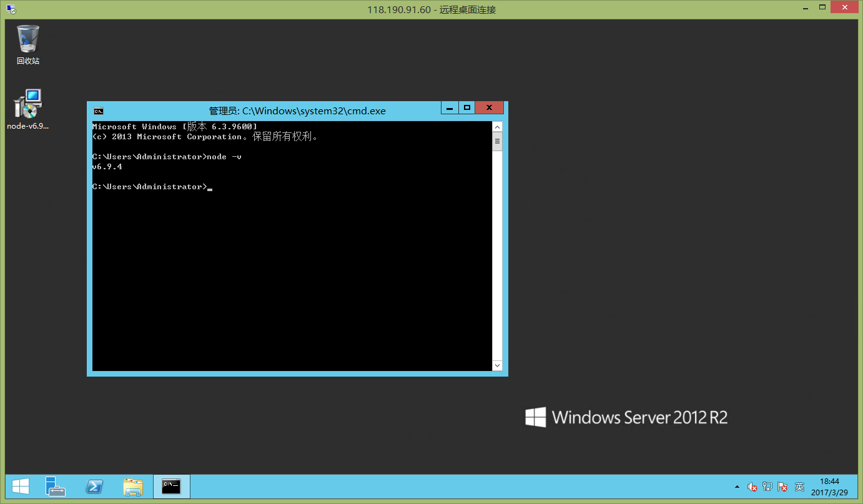This screenshot has width=863, height=504.
Task: Click the "118.190.91.60 - 远程桌面连接" window title
Action: pos(431,9)
